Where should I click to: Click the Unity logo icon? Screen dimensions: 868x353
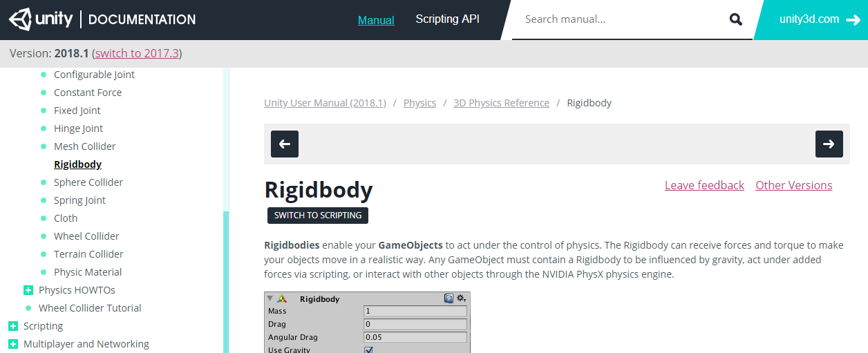coord(20,19)
